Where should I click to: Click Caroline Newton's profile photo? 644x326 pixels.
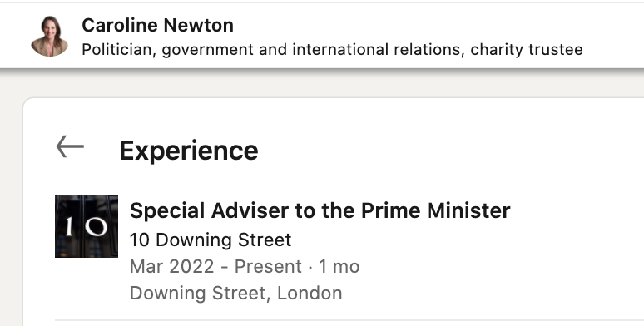[x=50, y=36]
